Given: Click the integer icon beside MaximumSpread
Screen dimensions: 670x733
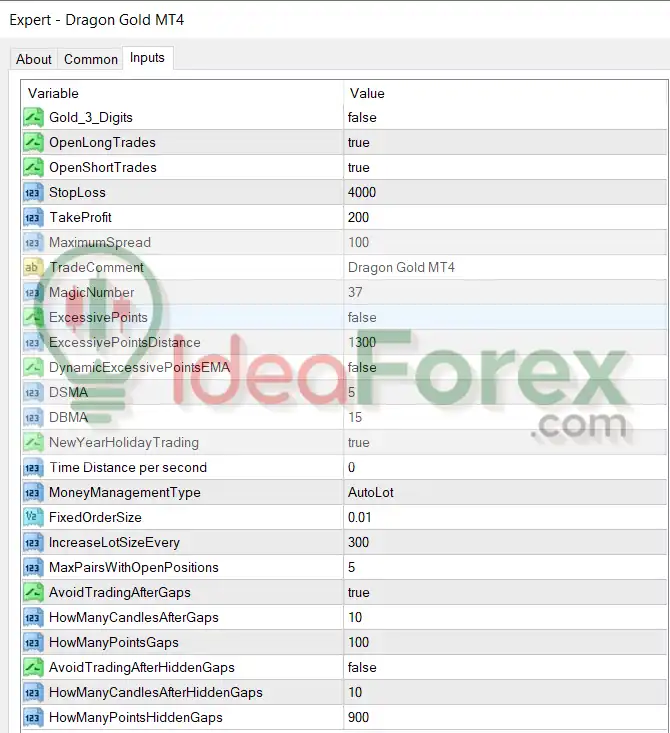Looking at the screenshot, I should [x=33, y=243].
